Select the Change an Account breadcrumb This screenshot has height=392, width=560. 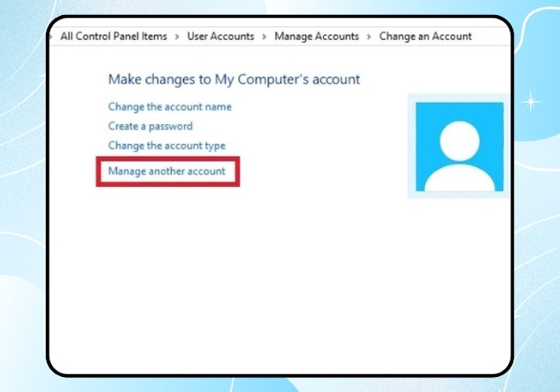426,36
